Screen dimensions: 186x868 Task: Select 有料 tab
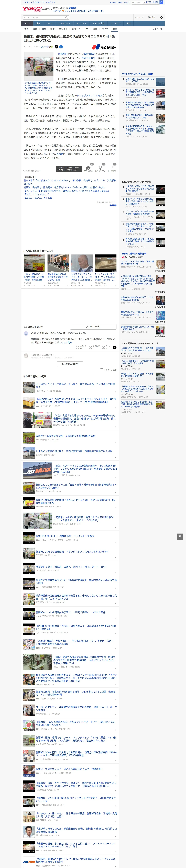(129, 24)
